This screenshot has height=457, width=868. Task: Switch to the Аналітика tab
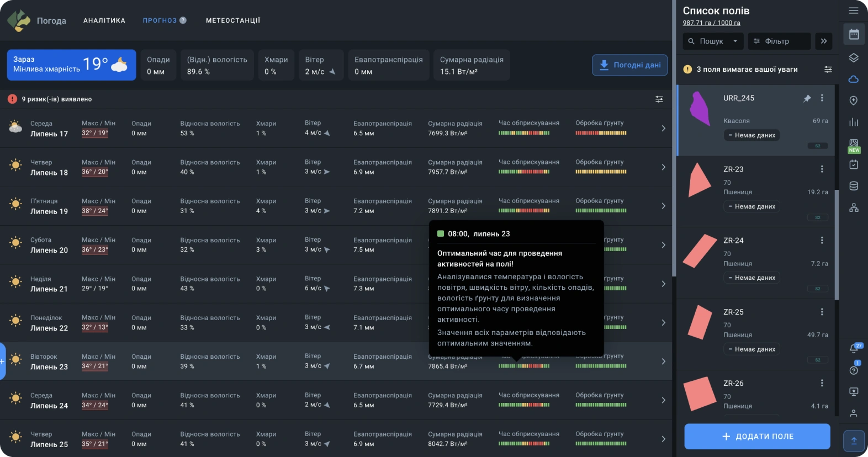104,20
